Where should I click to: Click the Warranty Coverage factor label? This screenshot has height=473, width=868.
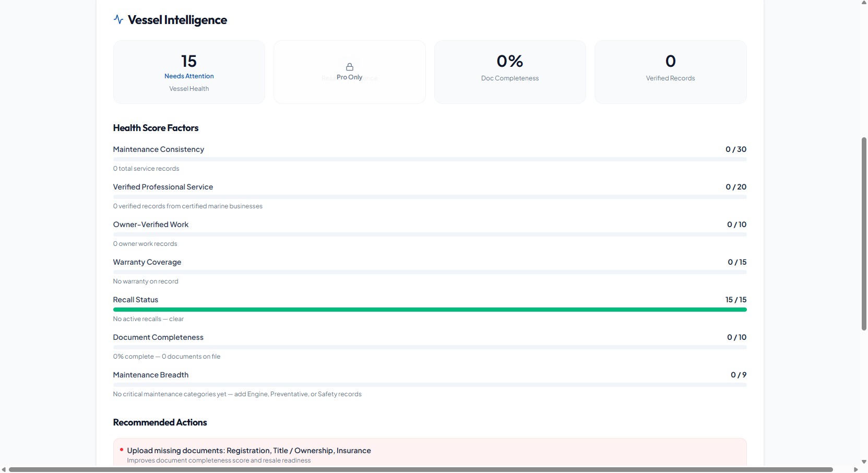click(x=147, y=262)
